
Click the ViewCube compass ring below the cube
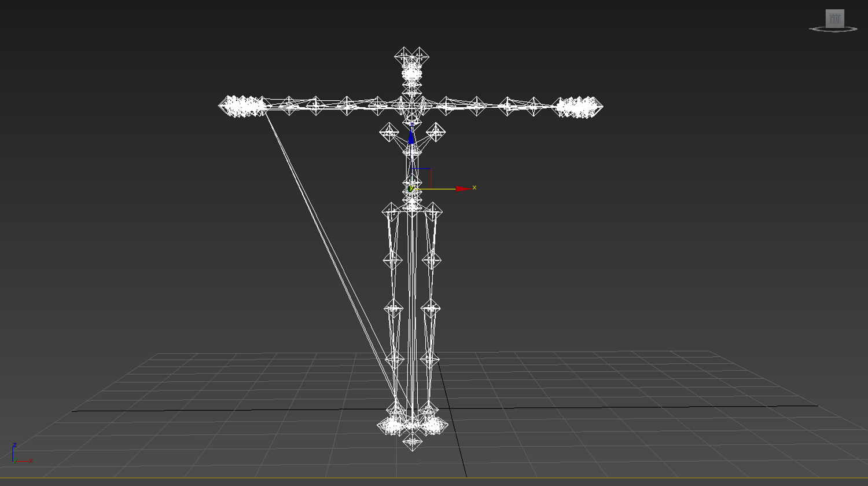[833, 30]
